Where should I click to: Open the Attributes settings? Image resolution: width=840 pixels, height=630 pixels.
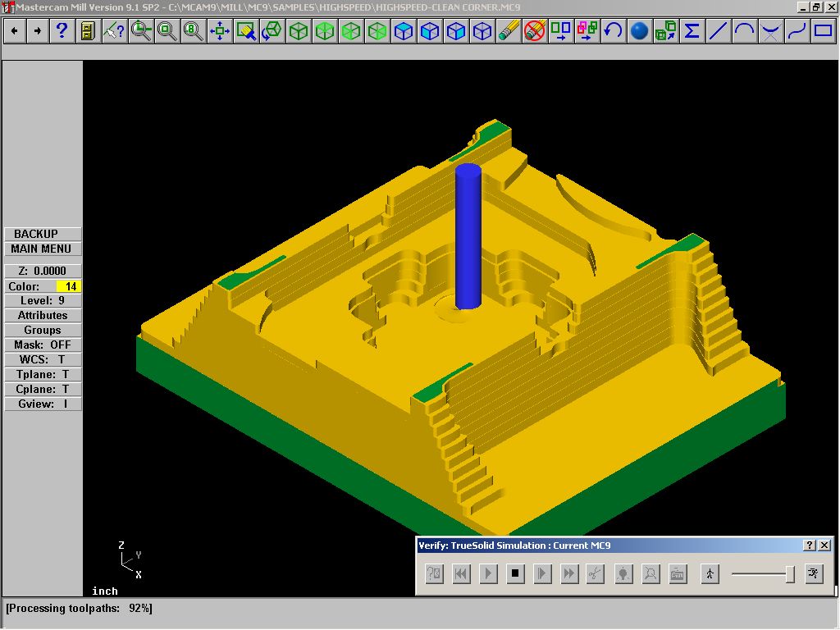tap(43, 316)
